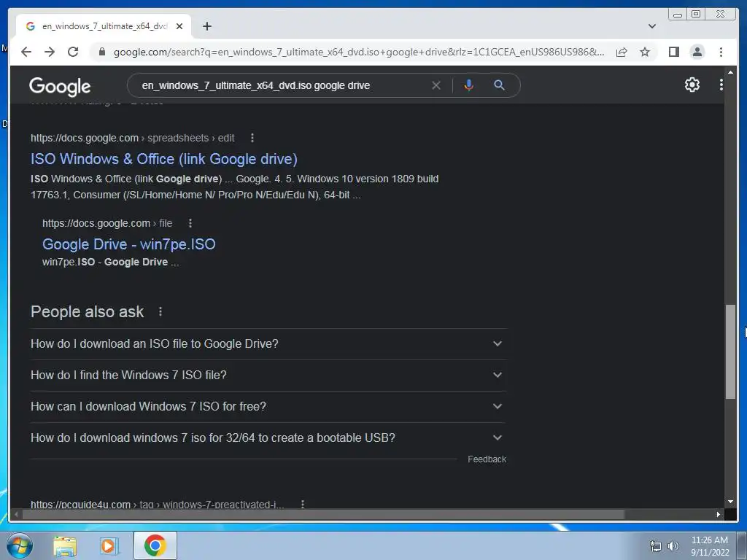Open Chrome three-dot menu
The height and width of the screenshot is (560, 747).
[721, 52]
